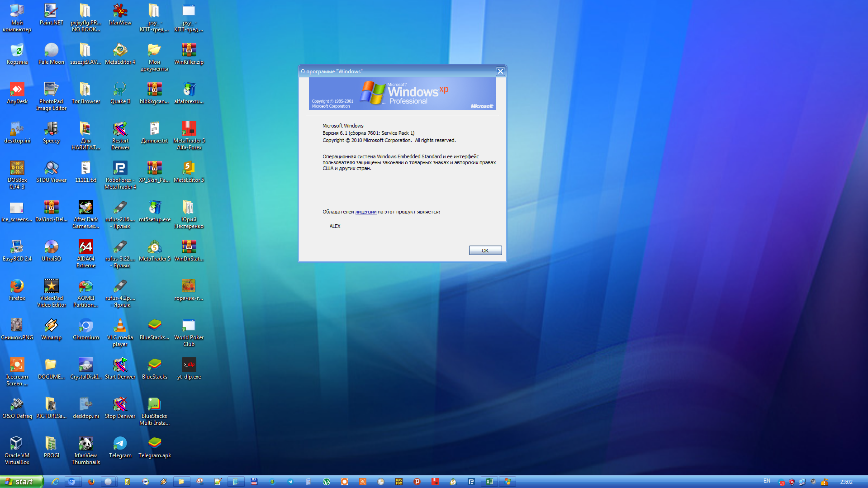Open Telegram from the taskbar
The image size is (868, 488).
290,482
